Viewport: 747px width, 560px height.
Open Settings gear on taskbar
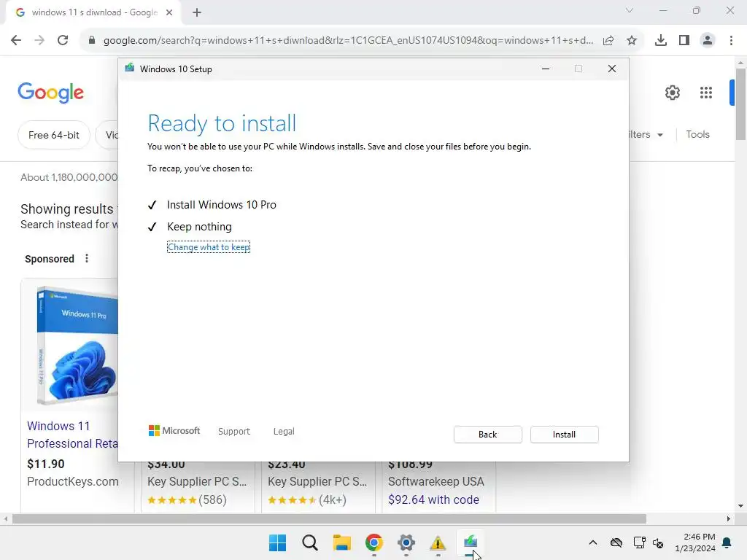(x=406, y=542)
